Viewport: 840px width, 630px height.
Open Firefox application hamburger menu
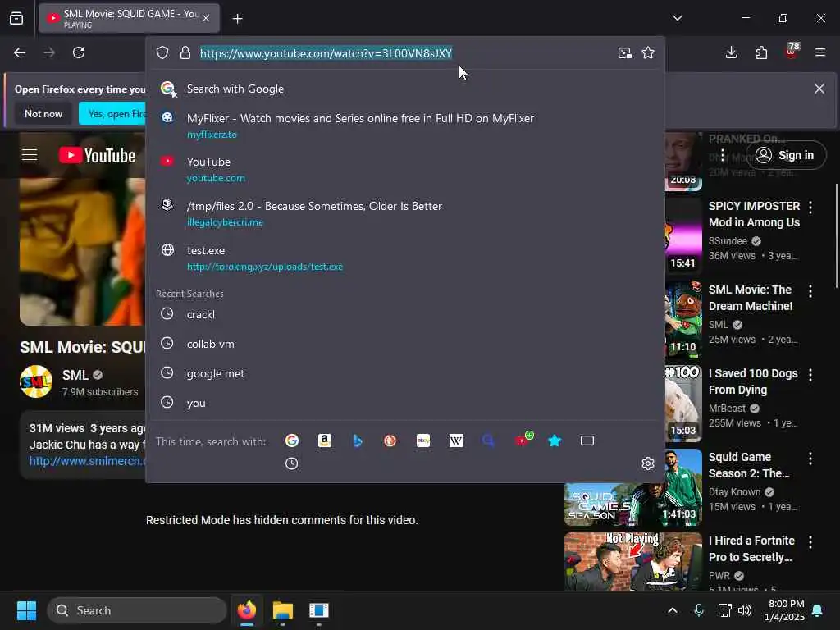[x=820, y=52]
